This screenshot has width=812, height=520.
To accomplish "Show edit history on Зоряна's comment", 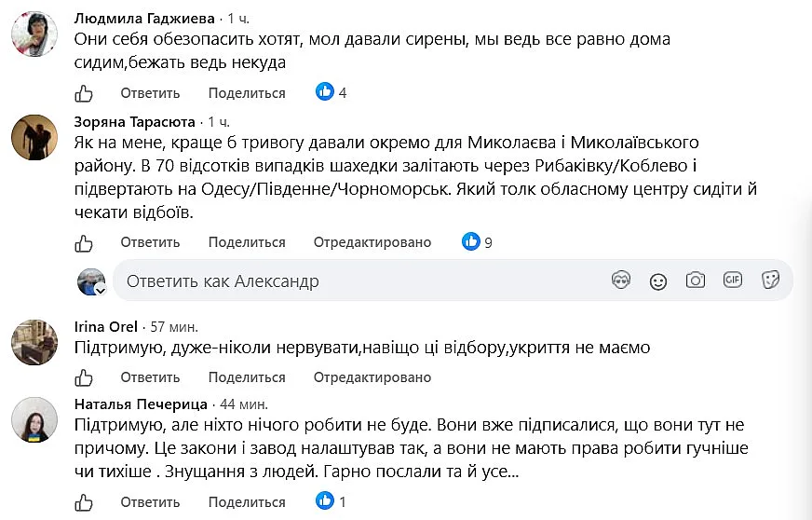I will [372, 242].
